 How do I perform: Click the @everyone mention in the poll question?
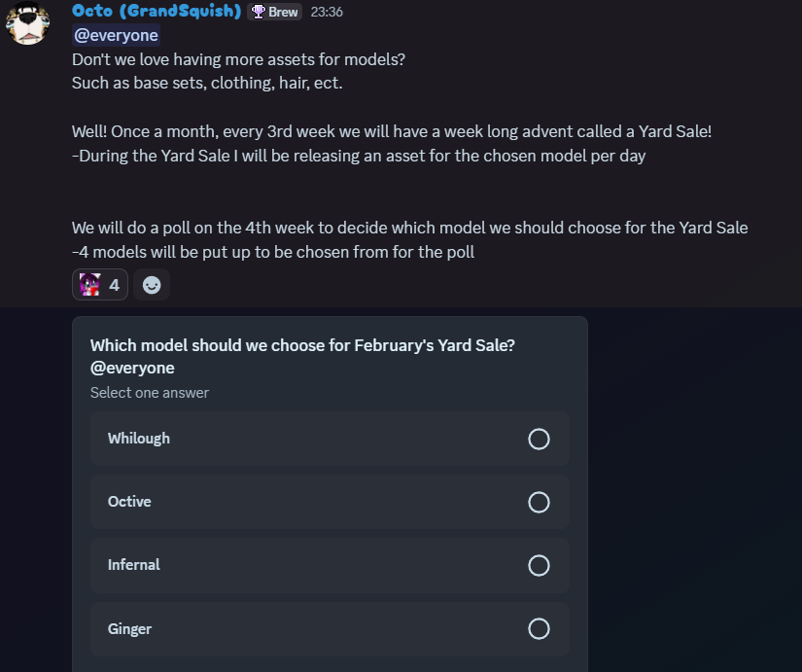click(132, 368)
